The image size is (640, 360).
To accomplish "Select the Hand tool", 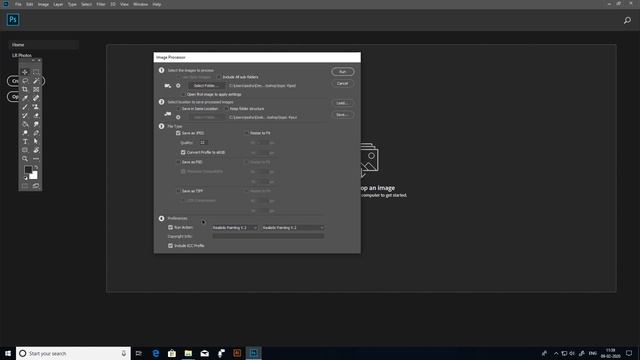I will point(36,150).
